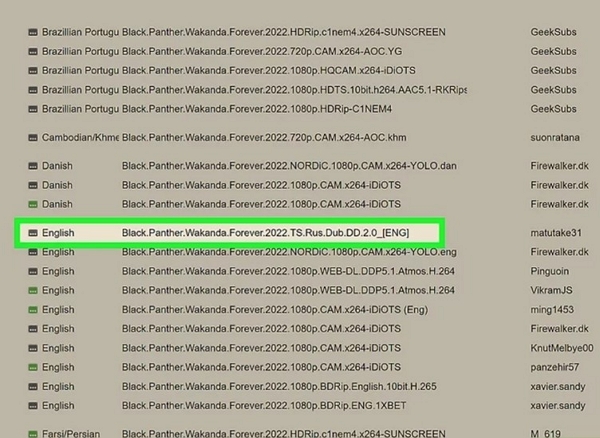Click the Cambodian/Khmer language label
600x438 pixels.
coord(80,138)
